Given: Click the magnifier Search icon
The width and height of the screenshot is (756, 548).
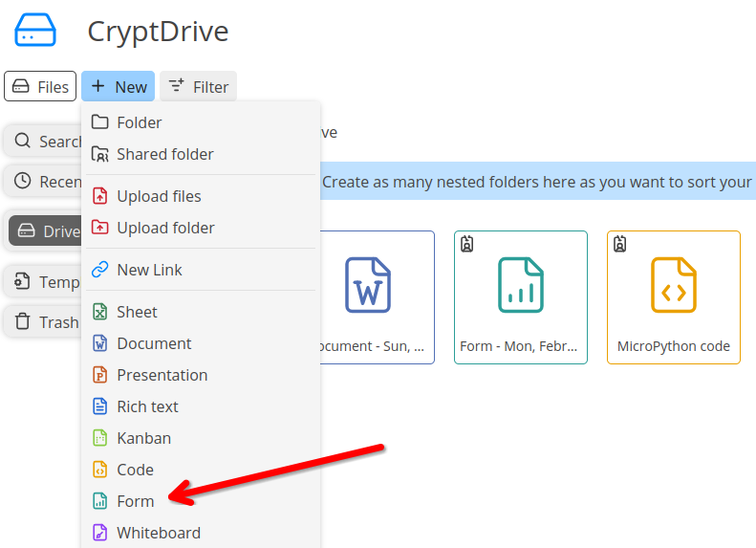Looking at the screenshot, I should coord(22,141).
